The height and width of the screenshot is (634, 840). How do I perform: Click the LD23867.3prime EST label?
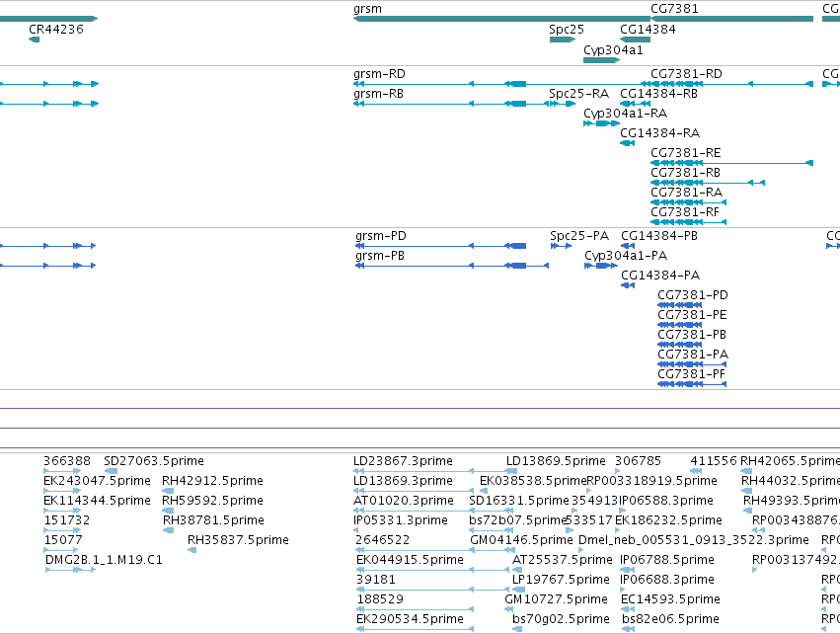(403, 461)
